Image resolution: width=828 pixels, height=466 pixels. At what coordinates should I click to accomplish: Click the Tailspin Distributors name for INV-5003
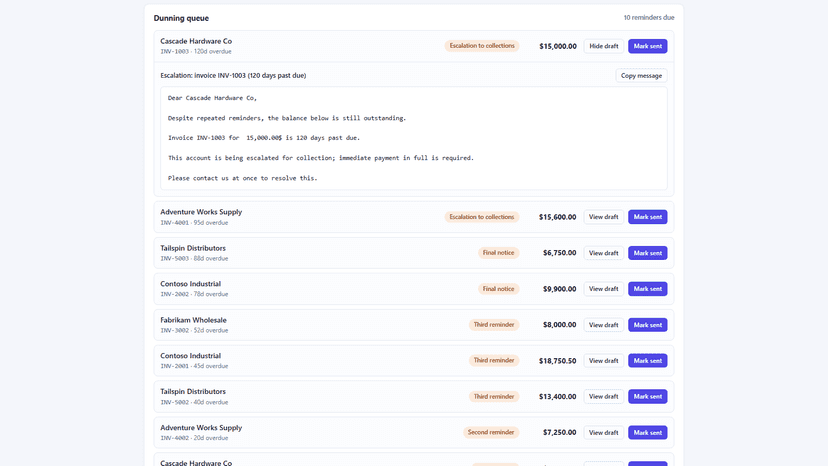(193, 248)
